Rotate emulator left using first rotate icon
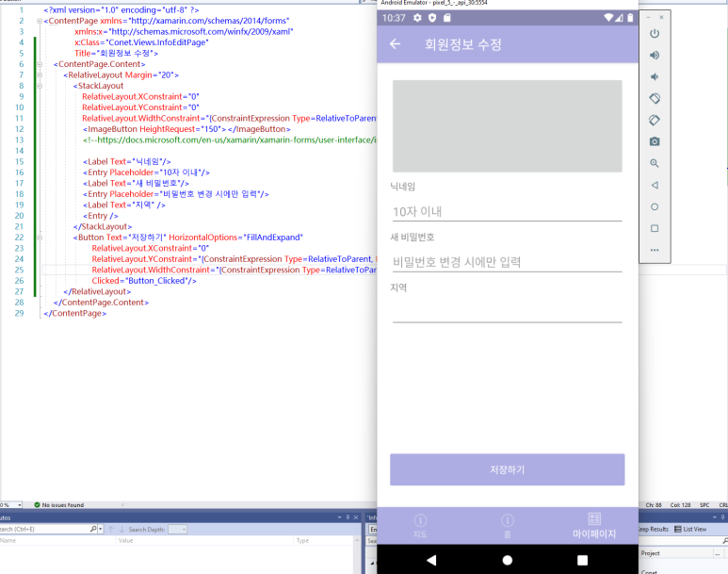 click(655, 99)
